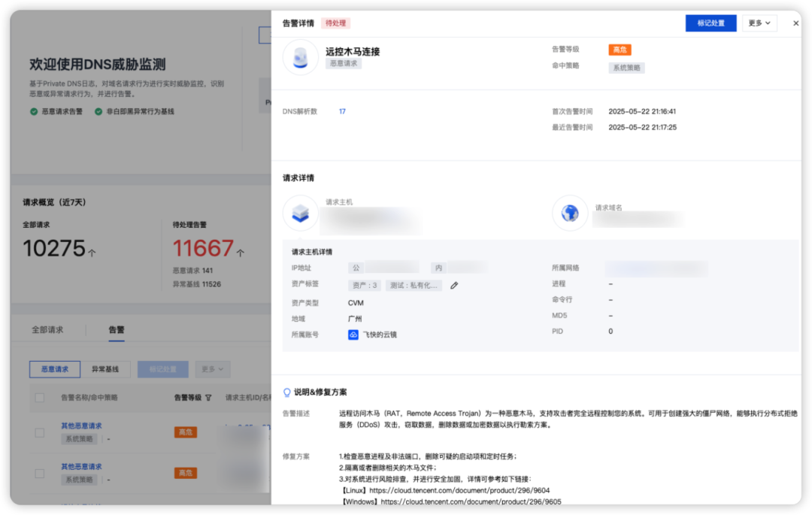Image resolution: width=812 pixels, height=515 pixels.
Task: Click the server icon for 请求主机
Action: coord(301,213)
